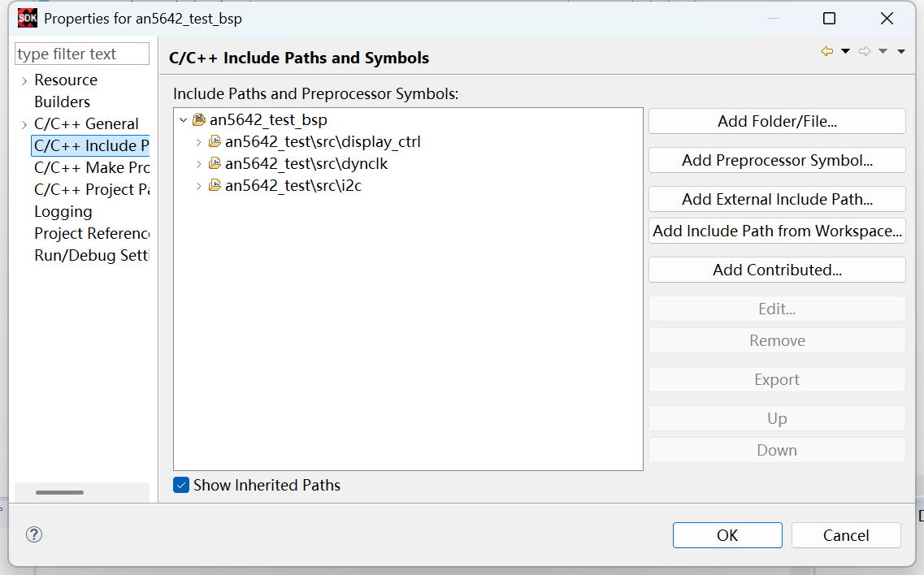Click the back navigation arrow icon
This screenshot has width=924, height=575.
tap(827, 51)
